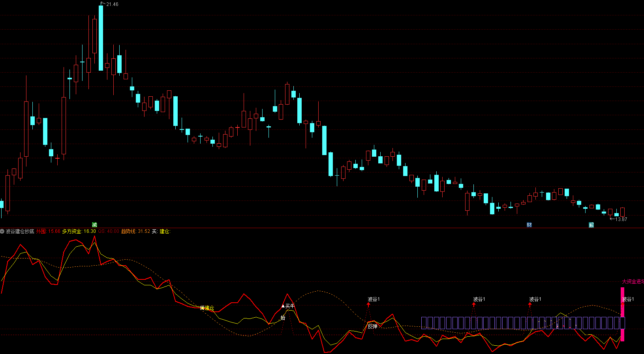This screenshot has height=354, width=644.
Task: Select the 反弹 signal label
Action: click(372, 326)
